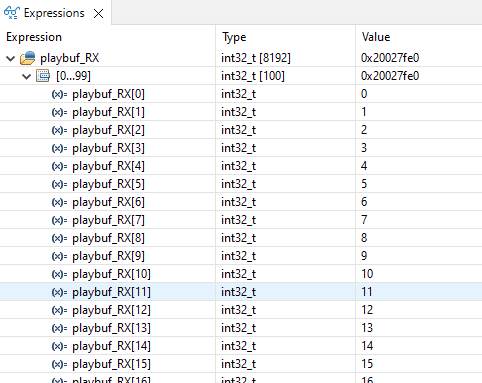The image size is (482, 383).
Task: Close the Expressions tab
Action: click(x=98, y=14)
